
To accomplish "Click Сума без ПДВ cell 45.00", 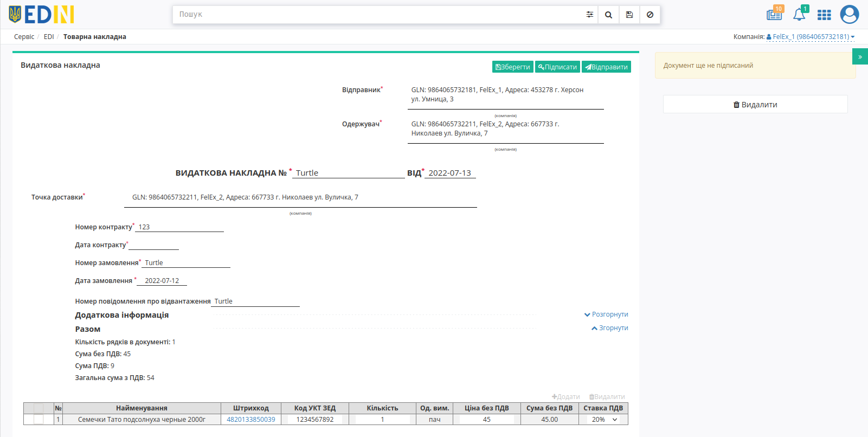I will [x=549, y=420].
